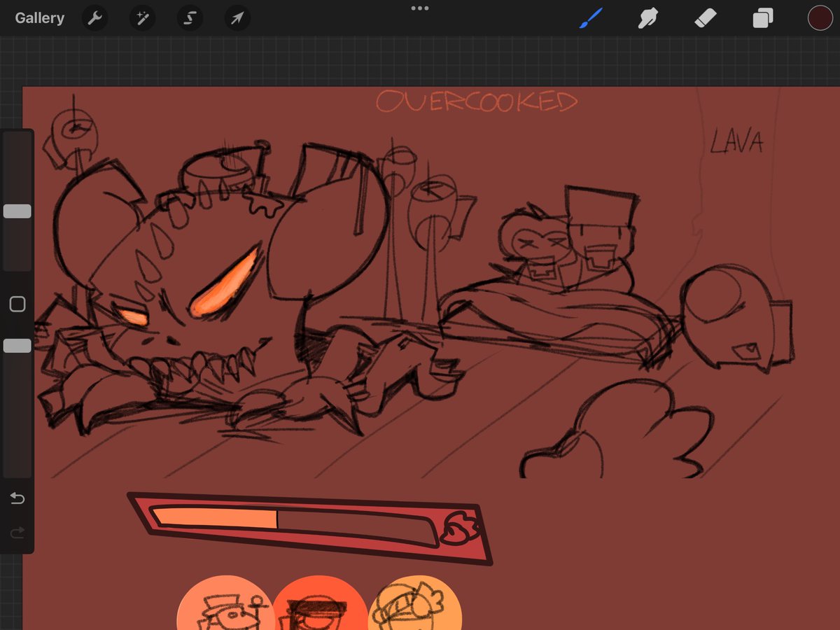The width and height of the screenshot is (840, 630).
Task: Open the Layers panel
Action: click(x=762, y=18)
